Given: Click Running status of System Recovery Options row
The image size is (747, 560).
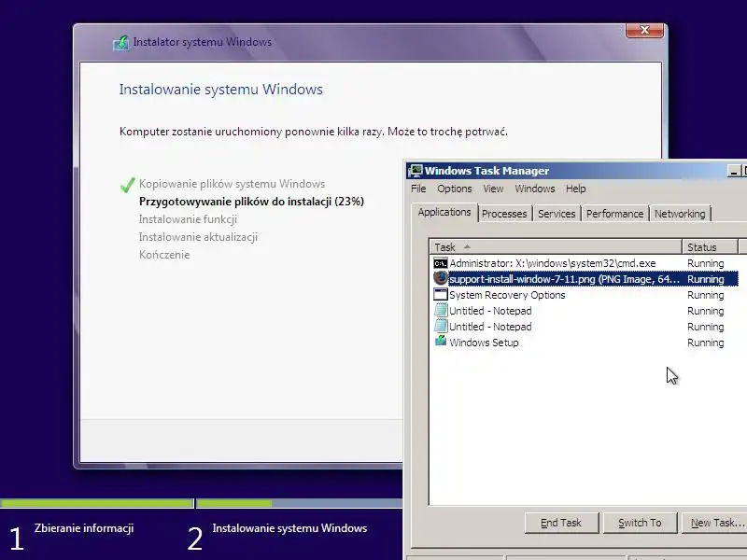Looking at the screenshot, I should click(x=706, y=295).
